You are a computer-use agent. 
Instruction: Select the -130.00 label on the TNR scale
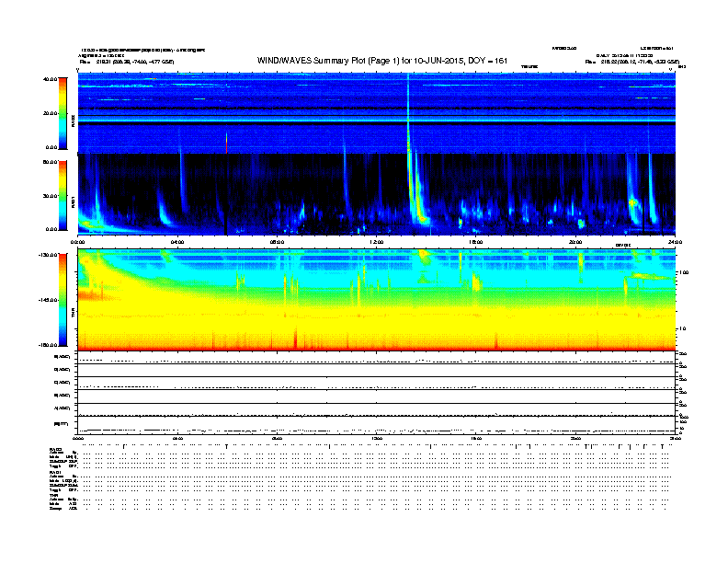coord(49,255)
